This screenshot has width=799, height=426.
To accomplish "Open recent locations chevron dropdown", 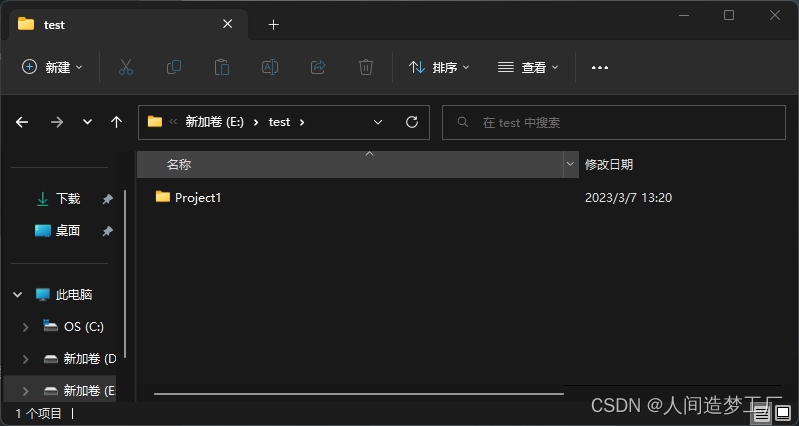I will 88,122.
